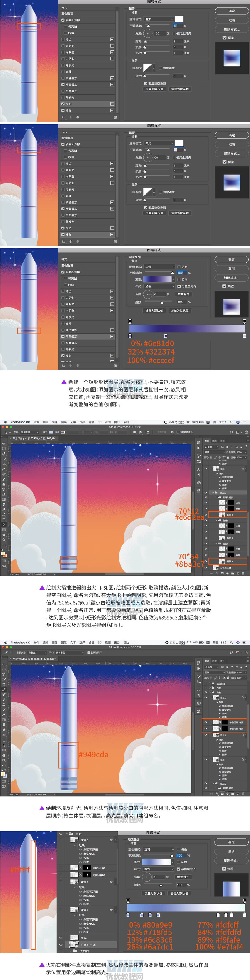Click the angle dial showing 90 in the 柔光 dialog

pyautogui.click(x=148, y=158)
